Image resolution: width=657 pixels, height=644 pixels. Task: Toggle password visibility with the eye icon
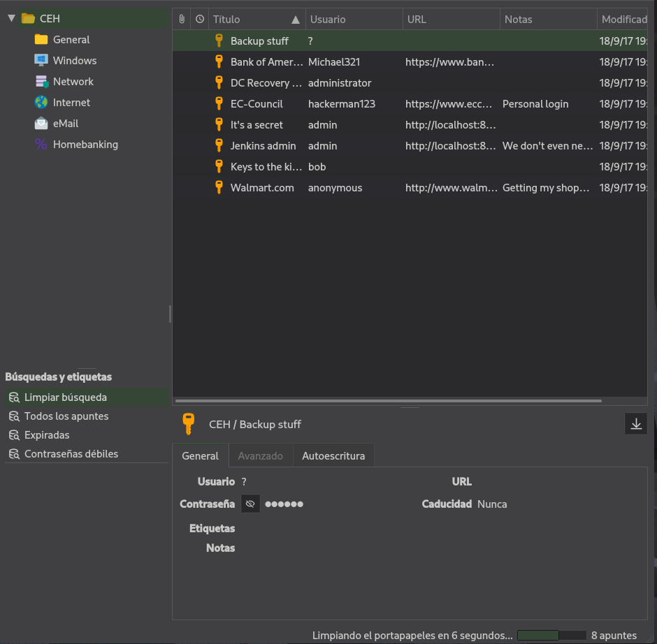pyautogui.click(x=250, y=504)
